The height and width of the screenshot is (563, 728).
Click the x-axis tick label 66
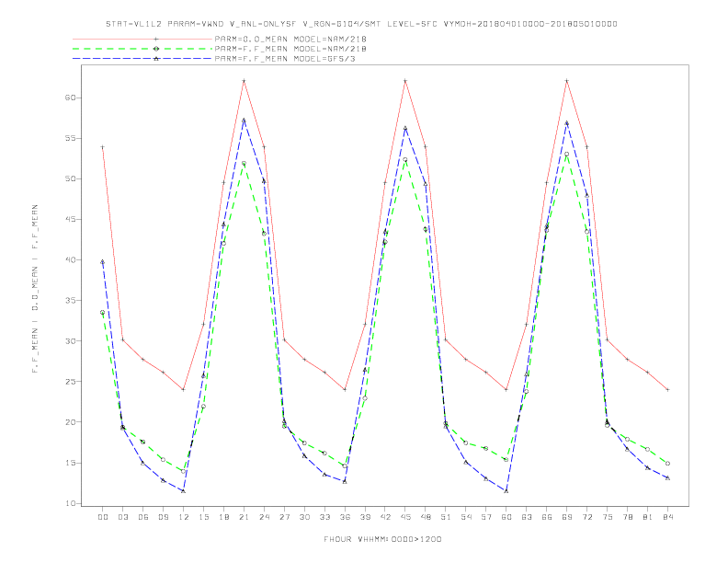pos(547,518)
